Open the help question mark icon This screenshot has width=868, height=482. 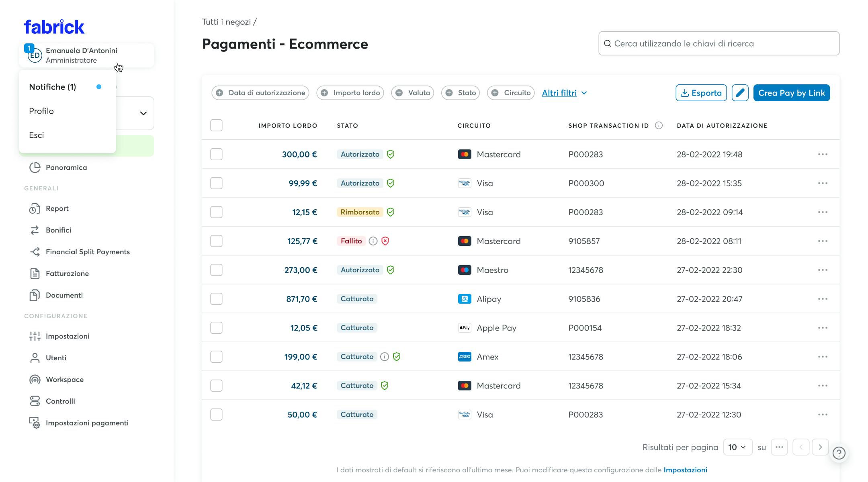[839, 453]
